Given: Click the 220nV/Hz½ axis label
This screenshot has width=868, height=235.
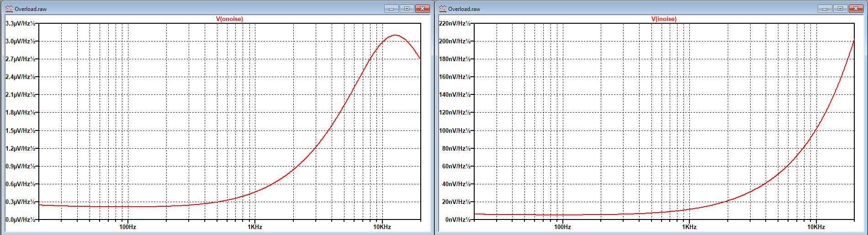Looking at the screenshot, I should 455,23.
